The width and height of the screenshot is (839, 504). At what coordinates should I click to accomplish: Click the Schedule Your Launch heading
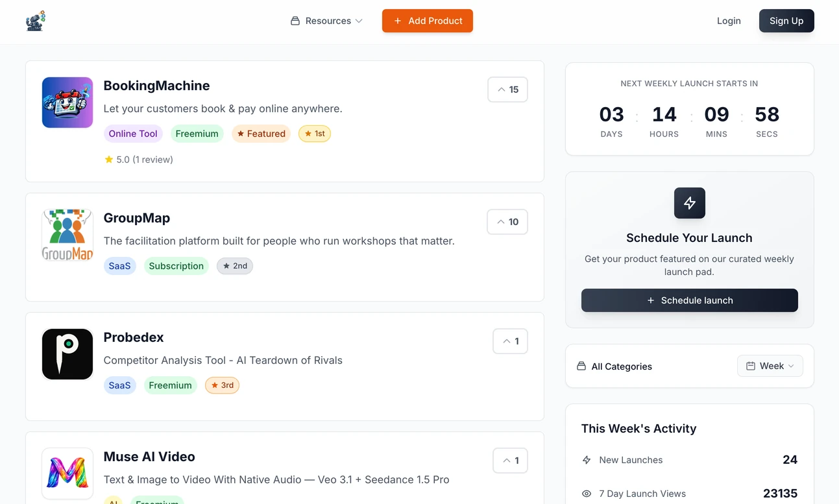[689, 238]
